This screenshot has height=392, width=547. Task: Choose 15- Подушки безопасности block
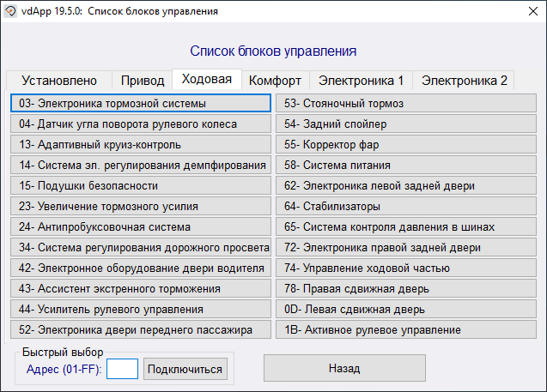click(x=141, y=185)
